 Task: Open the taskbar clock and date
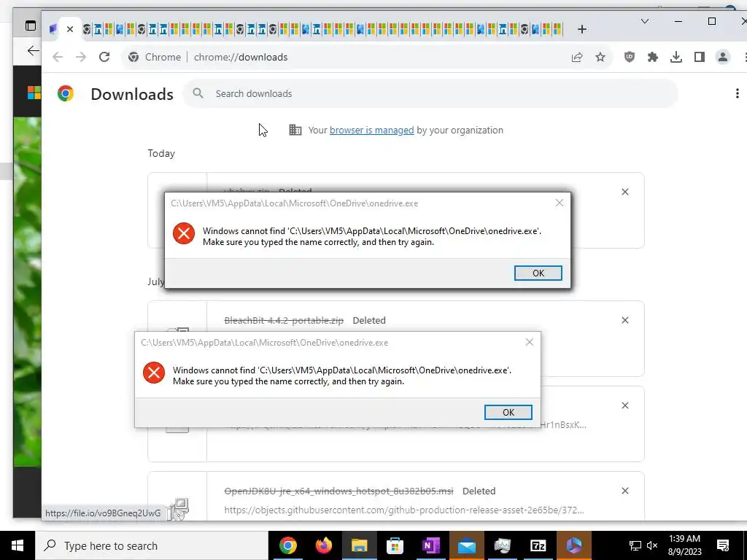(x=684, y=545)
